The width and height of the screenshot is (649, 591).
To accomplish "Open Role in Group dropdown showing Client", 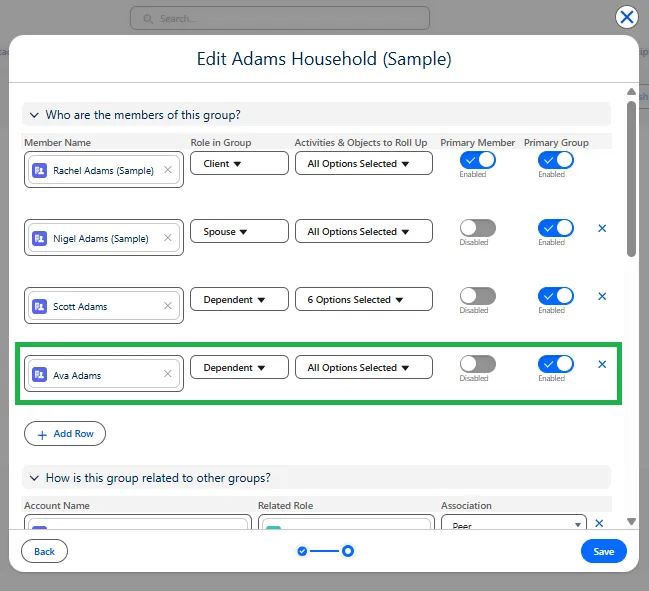I will click(x=239, y=163).
